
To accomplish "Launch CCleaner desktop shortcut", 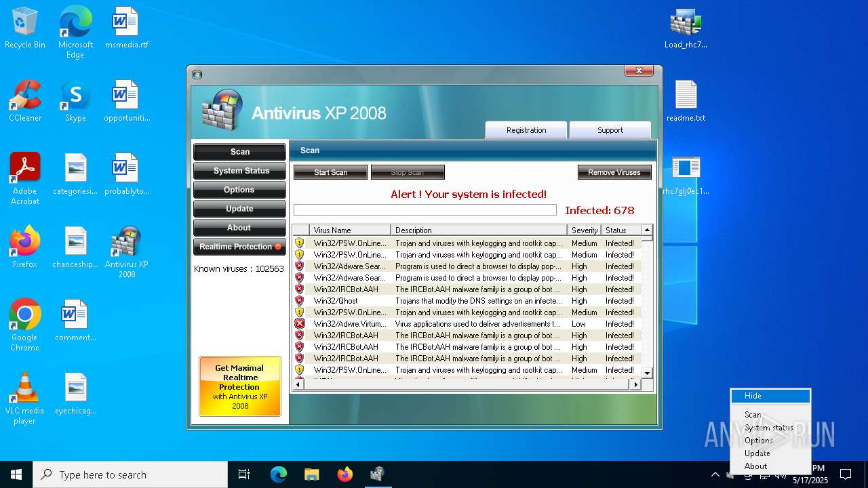I will (25, 101).
